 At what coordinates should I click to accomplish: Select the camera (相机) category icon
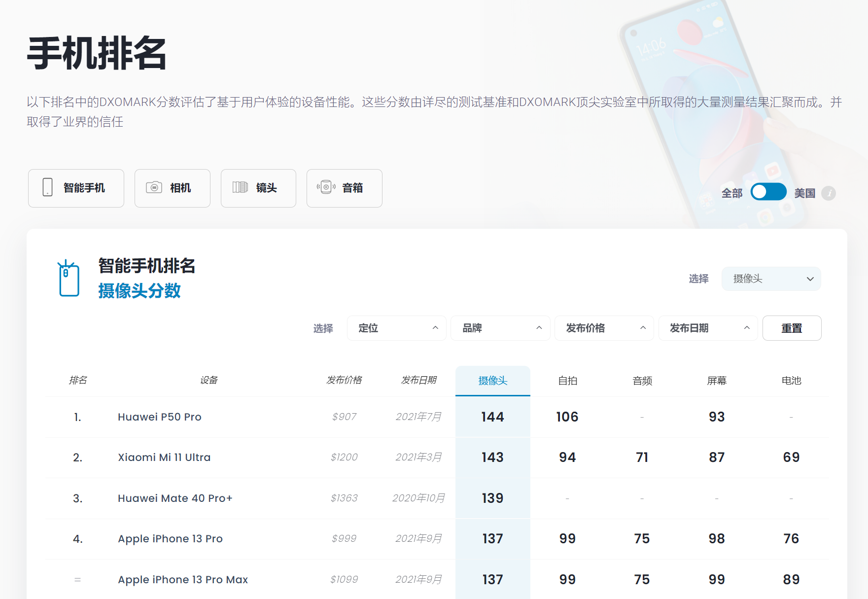coord(154,188)
